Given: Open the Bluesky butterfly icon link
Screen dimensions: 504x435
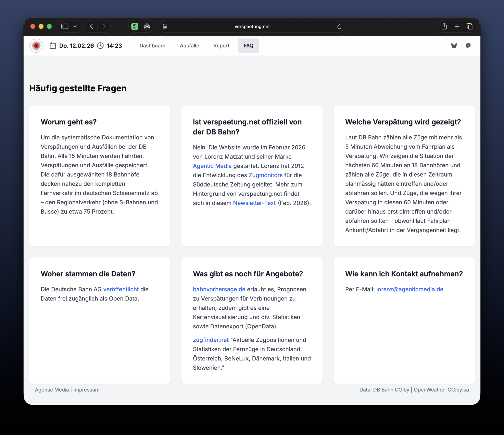Looking at the screenshot, I should point(454,46).
